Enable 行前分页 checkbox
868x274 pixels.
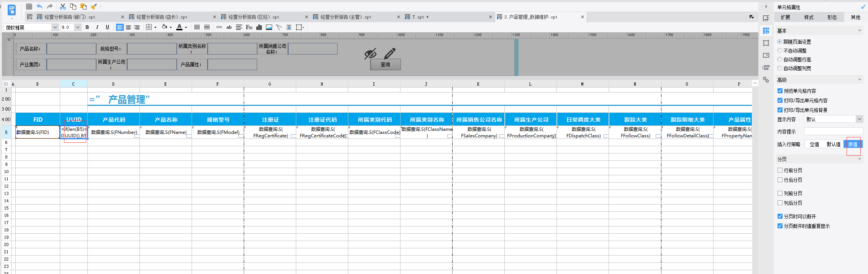click(780, 170)
